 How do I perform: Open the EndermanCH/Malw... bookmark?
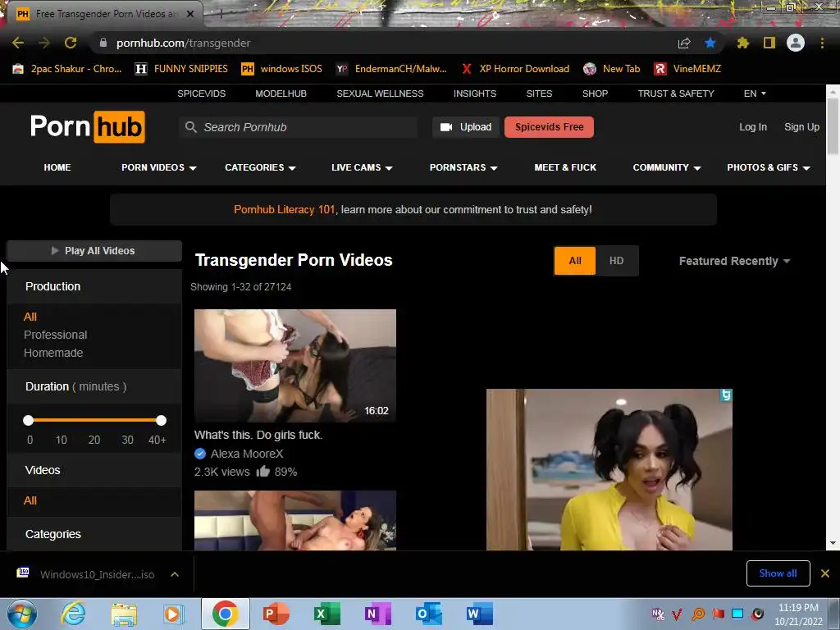pos(391,69)
